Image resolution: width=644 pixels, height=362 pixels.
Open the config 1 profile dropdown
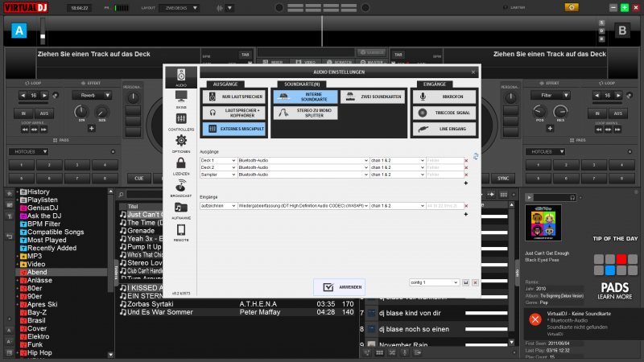click(434, 282)
